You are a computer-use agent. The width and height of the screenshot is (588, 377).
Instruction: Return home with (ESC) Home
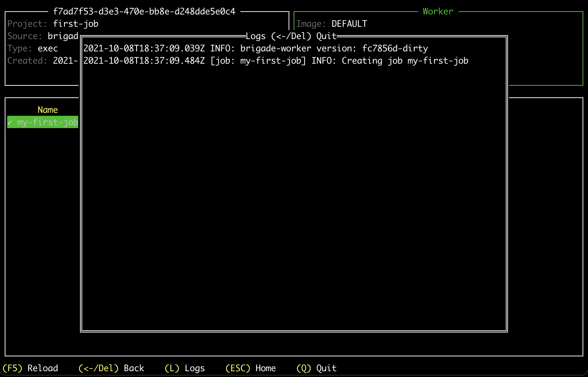(x=251, y=368)
